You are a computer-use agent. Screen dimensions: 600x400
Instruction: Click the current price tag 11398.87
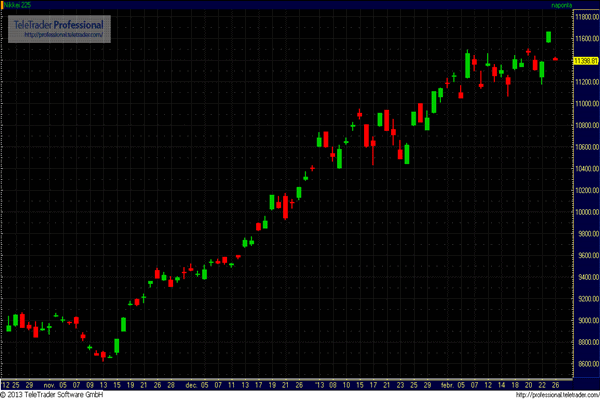pos(584,60)
